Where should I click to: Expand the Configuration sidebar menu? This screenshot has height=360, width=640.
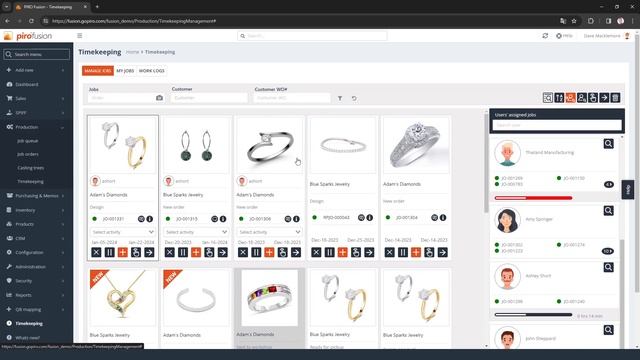(36, 253)
